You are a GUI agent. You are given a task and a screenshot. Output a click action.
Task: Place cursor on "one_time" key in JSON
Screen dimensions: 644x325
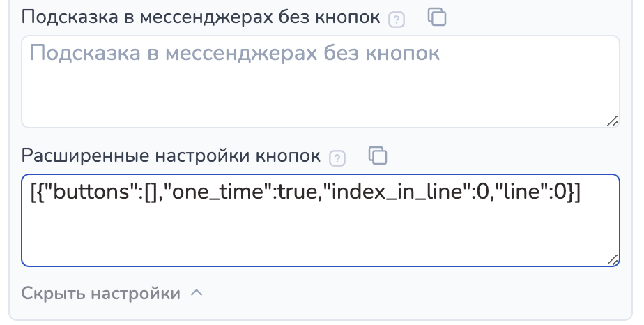click(217, 194)
